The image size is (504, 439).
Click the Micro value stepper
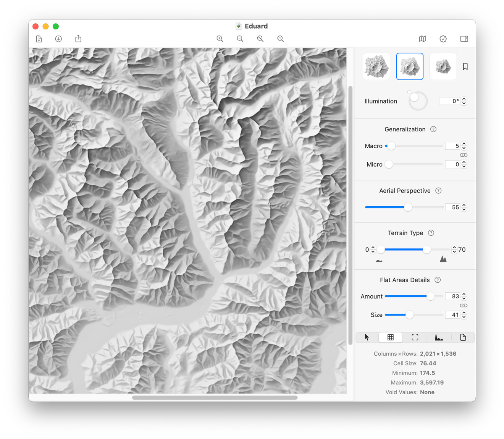tap(464, 164)
